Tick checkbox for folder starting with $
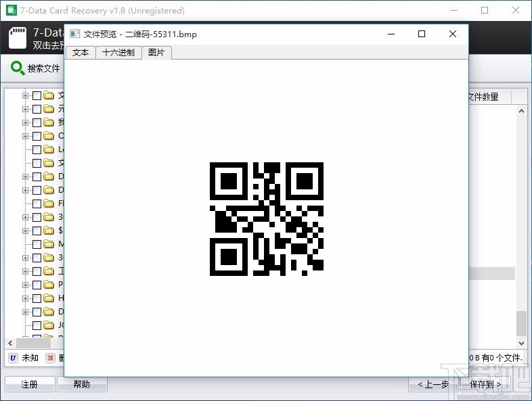The height and width of the screenshot is (401, 532). point(37,231)
